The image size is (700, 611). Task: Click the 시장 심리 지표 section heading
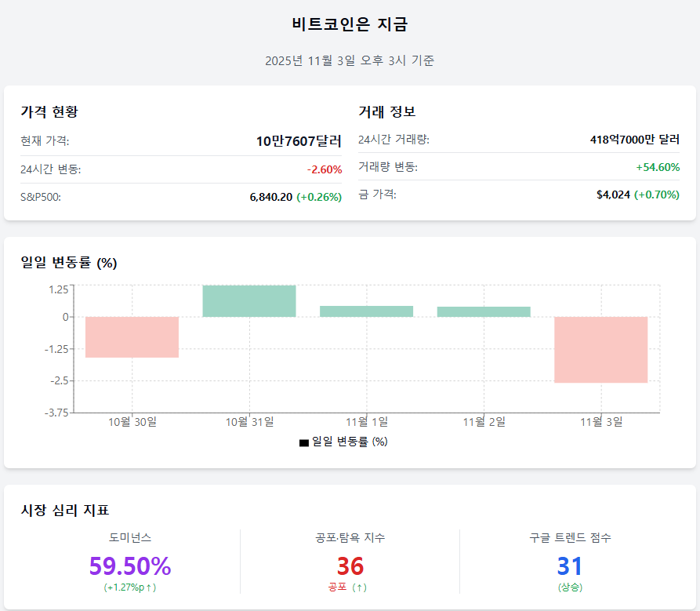(65, 511)
